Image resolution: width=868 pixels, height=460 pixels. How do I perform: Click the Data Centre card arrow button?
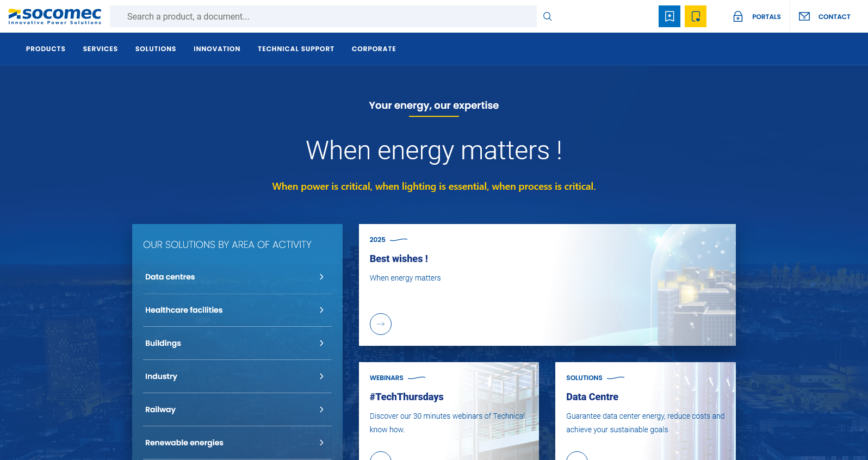(577, 457)
